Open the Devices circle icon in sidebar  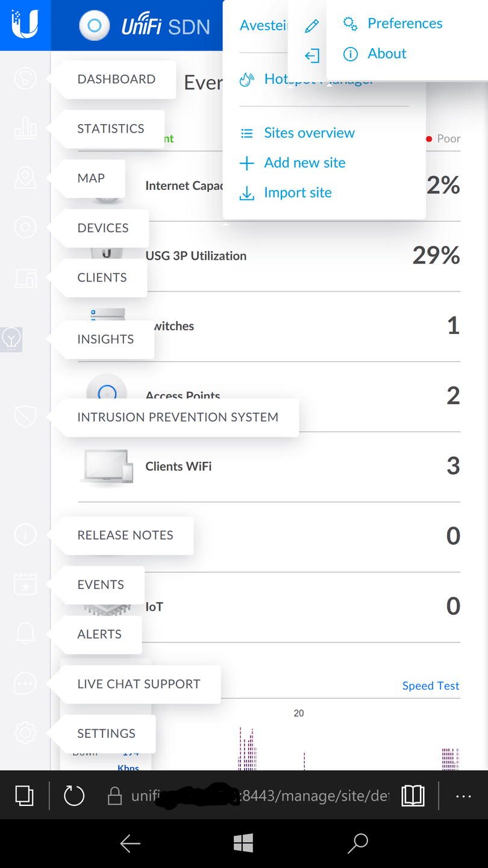[25, 227]
